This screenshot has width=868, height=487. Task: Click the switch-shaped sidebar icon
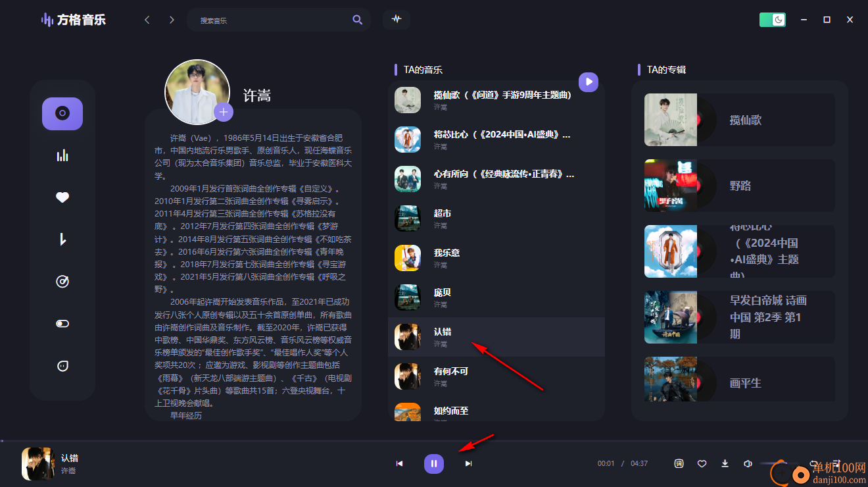click(x=62, y=324)
